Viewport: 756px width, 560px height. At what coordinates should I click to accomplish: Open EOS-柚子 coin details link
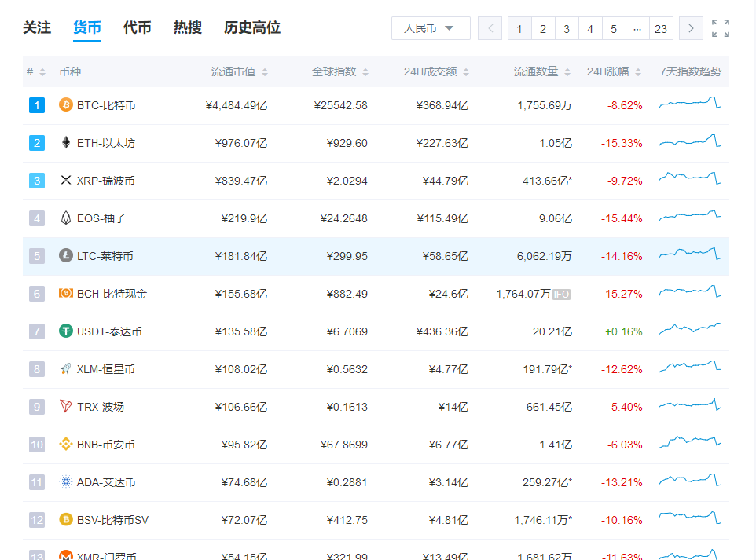click(101, 218)
